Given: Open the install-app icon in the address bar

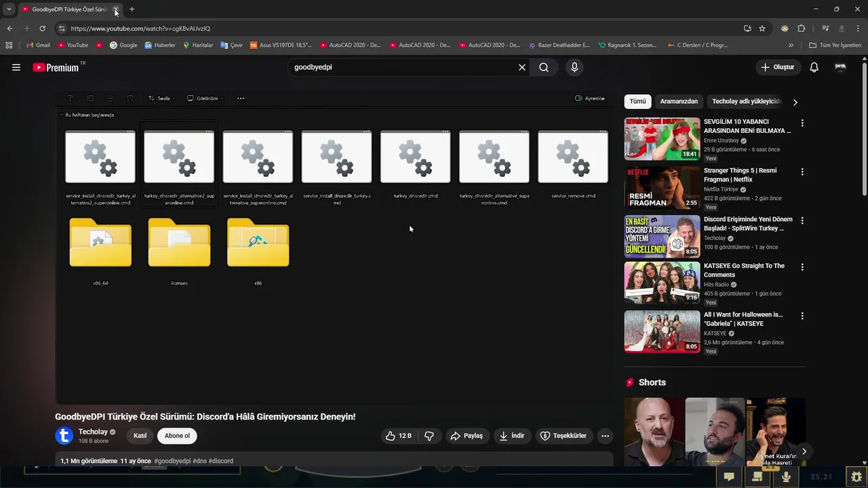Looking at the screenshot, I should 747,28.
